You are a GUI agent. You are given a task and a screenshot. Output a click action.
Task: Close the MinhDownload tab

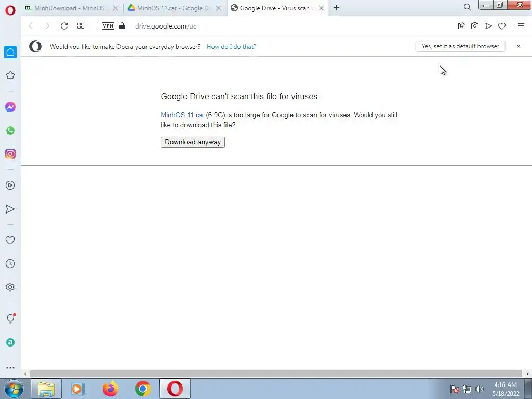[x=115, y=8]
